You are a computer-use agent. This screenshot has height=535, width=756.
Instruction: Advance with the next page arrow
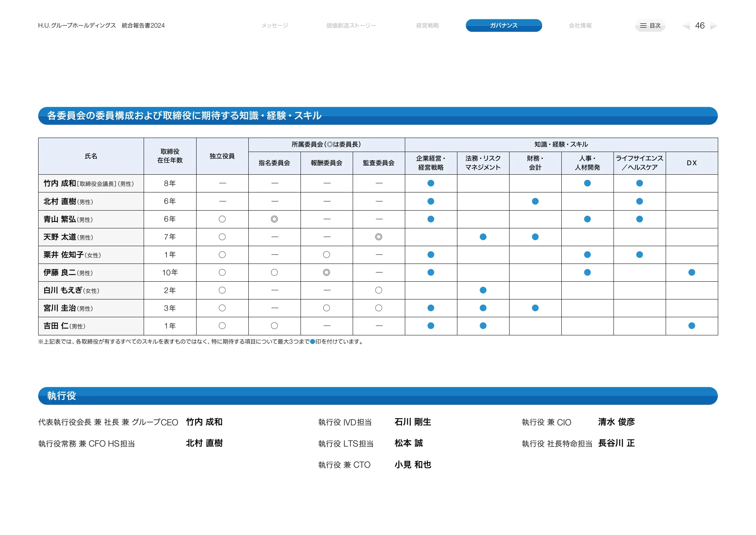click(x=714, y=26)
